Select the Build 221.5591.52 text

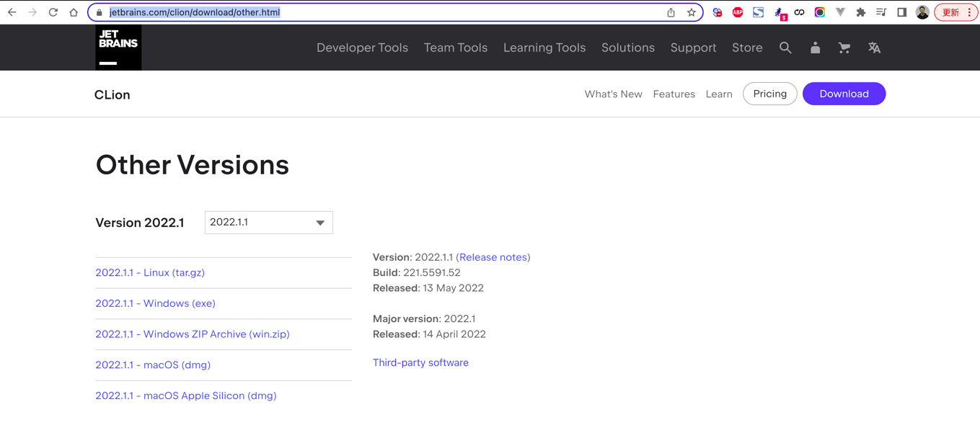pos(417,272)
